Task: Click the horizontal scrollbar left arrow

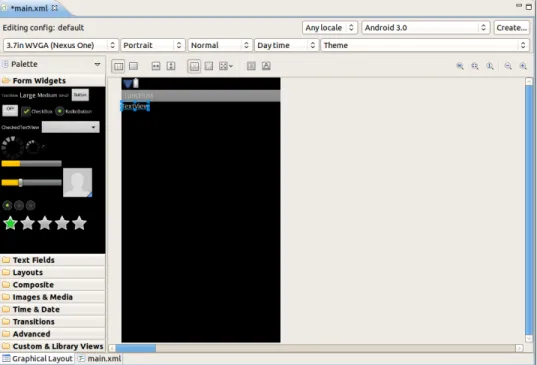Action: [112, 348]
